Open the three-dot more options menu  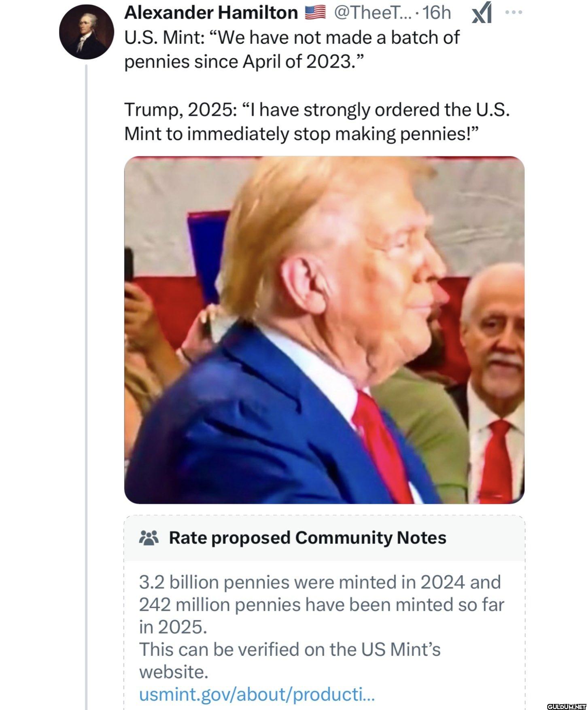tap(514, 12)
